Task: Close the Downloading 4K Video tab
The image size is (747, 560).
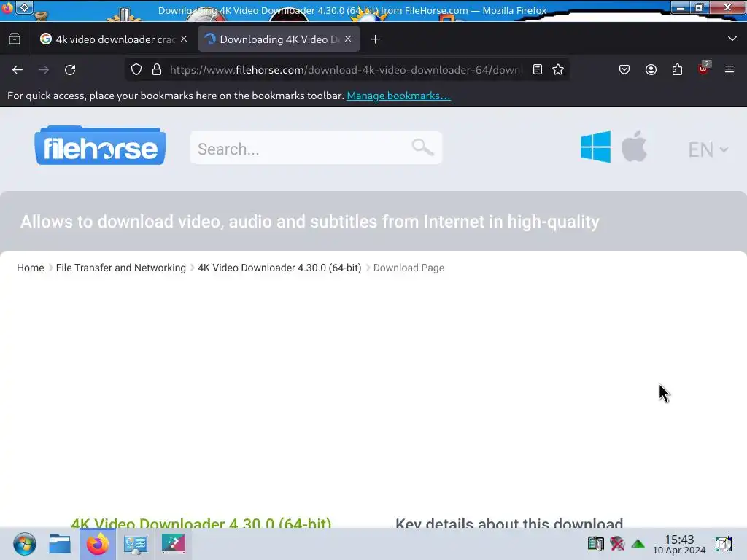Action: point(348,39)
